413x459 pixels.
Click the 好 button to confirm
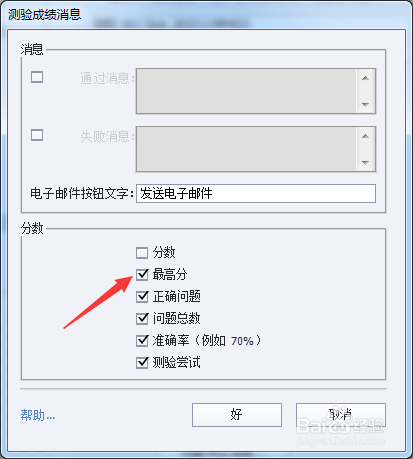click(237, 415)
